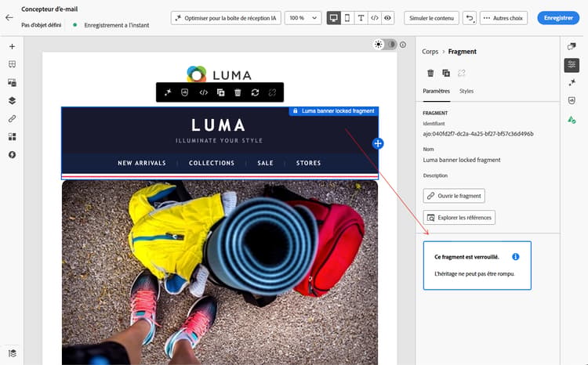588x365 pixels.
Task: Click Simuler le contenu button
Action: (x=431, y=17)
